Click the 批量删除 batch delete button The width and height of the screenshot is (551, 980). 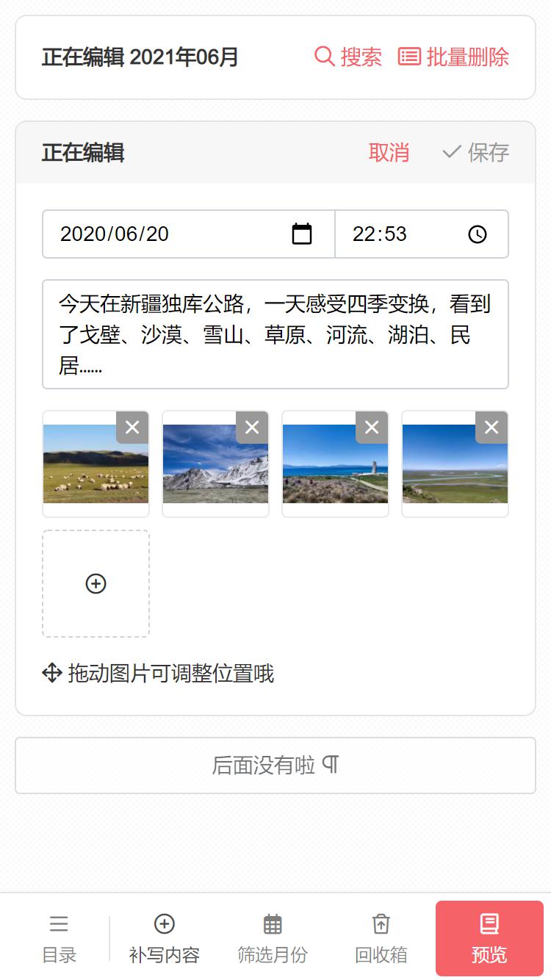click(453, 57)
